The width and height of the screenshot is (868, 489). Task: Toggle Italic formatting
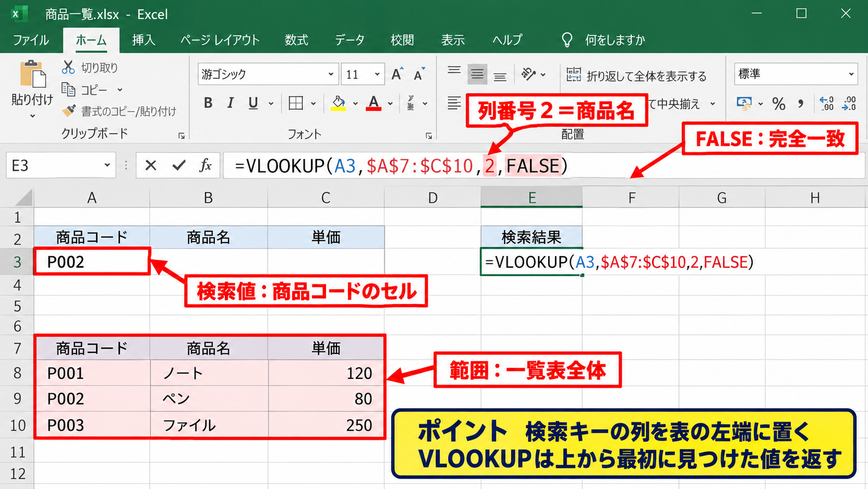(x=230, y=103)
